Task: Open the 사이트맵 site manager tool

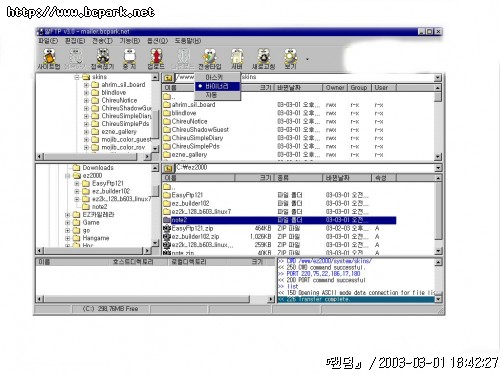Action: click(49, 59)
